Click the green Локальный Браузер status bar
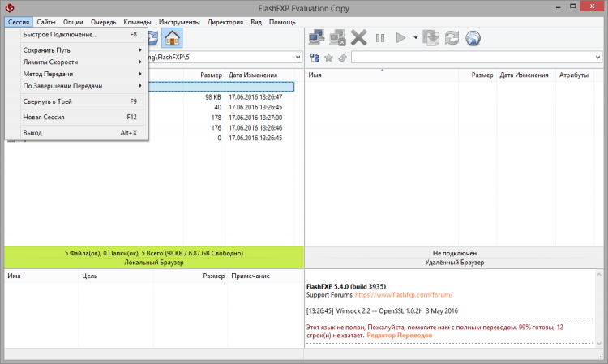Viewport: 608px width, 364px height. (x=154, y=258)
